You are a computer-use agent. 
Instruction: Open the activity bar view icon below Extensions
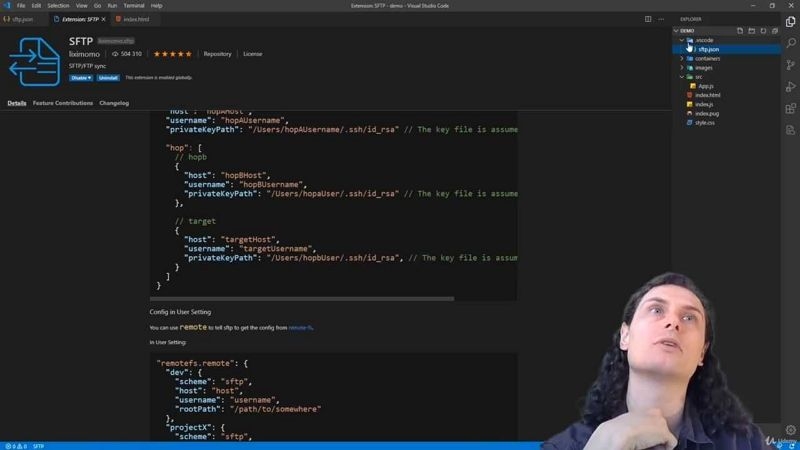click(x=790, y=130)
